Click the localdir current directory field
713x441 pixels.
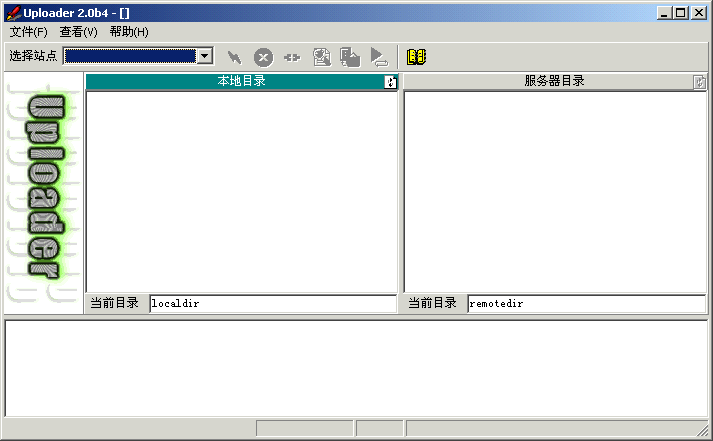pyautogui.click(x=272, y=303)
